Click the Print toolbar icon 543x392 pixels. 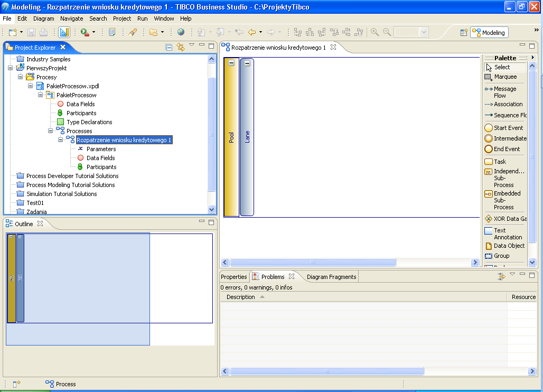[x=44, y=32]
